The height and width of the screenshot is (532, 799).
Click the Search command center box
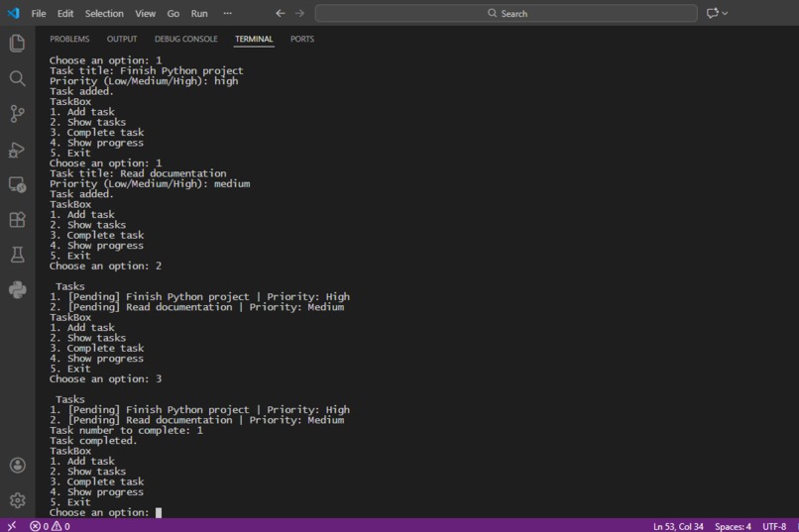506,13
